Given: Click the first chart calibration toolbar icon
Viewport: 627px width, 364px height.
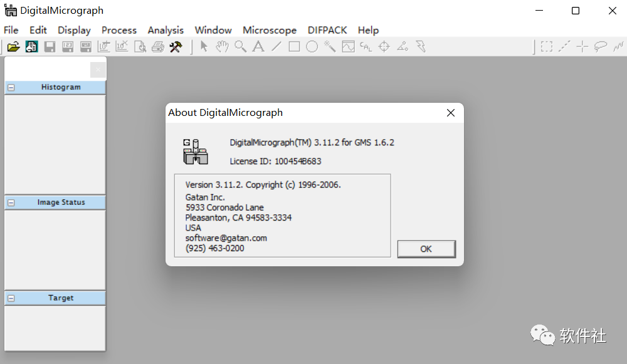Looking at the screenshot, I should point(103,47).
